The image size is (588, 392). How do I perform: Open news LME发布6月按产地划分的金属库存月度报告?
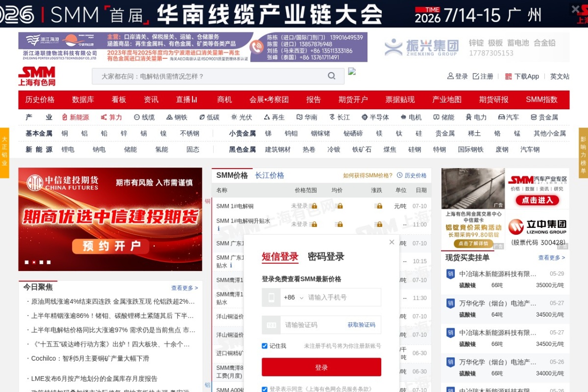click(95, 379)
